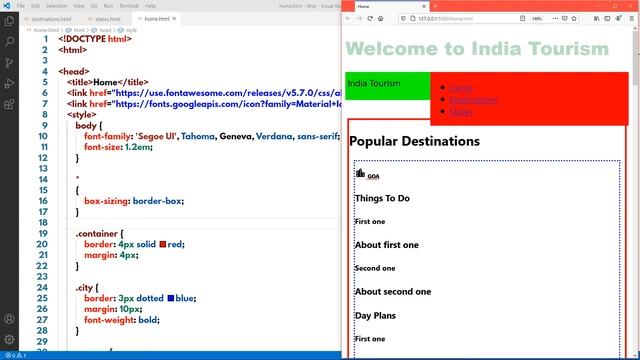Open the page actions three-dots menu
The image size is (640, 360).
[555, 18]
